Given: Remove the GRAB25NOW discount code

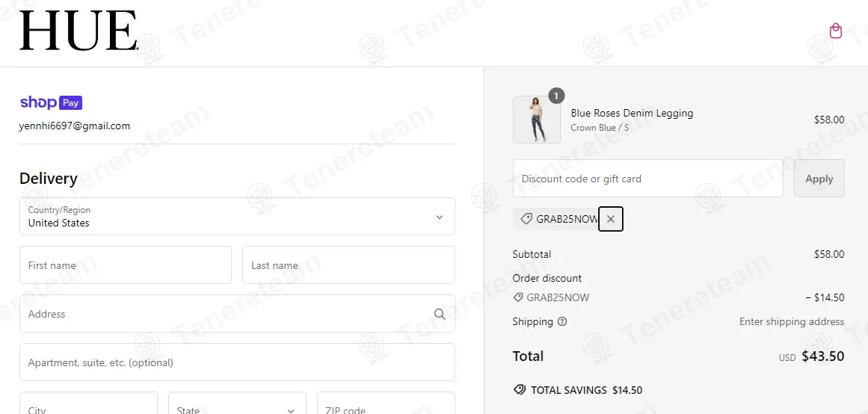Looking at the screenshot, I should (x=611, y=219).
